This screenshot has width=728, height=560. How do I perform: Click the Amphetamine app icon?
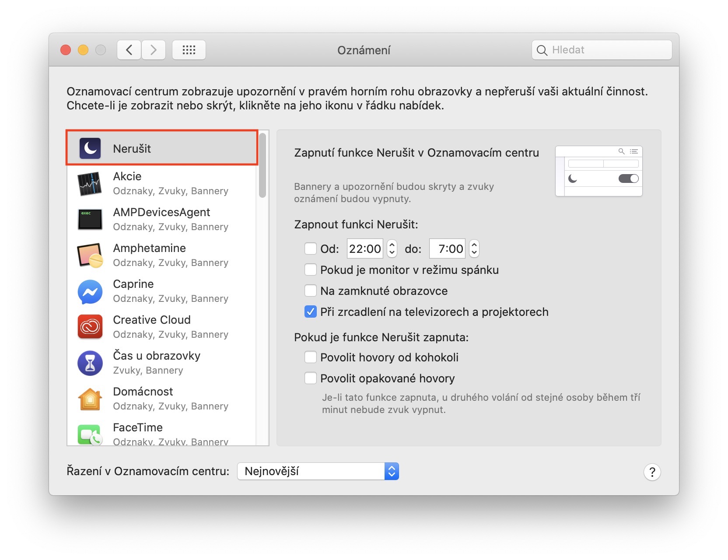(90, 255)
